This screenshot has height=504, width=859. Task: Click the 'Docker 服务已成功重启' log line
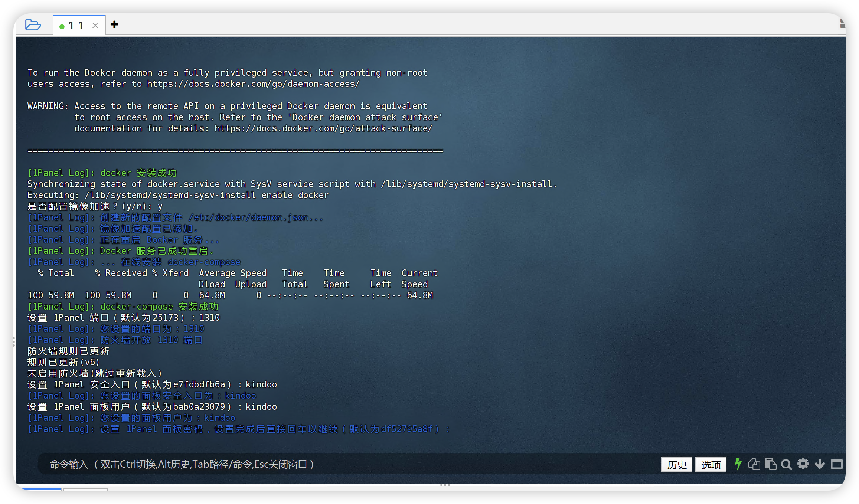coord(121,251)
